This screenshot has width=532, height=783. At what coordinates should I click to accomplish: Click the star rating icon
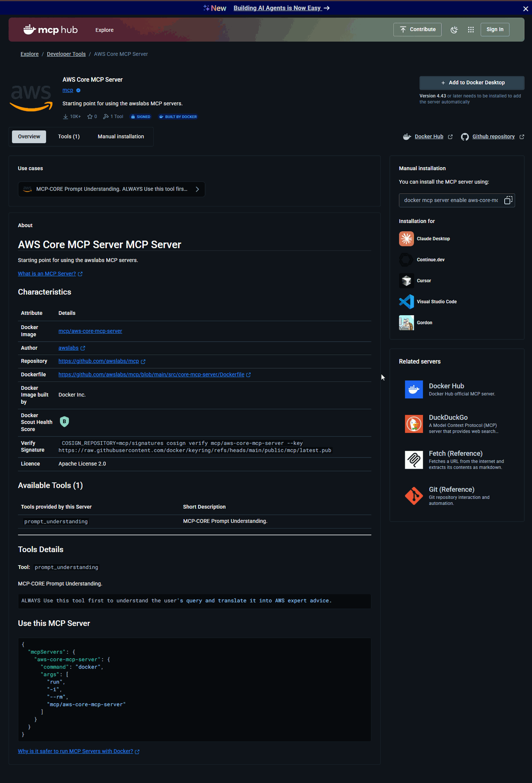click(90, 117)
